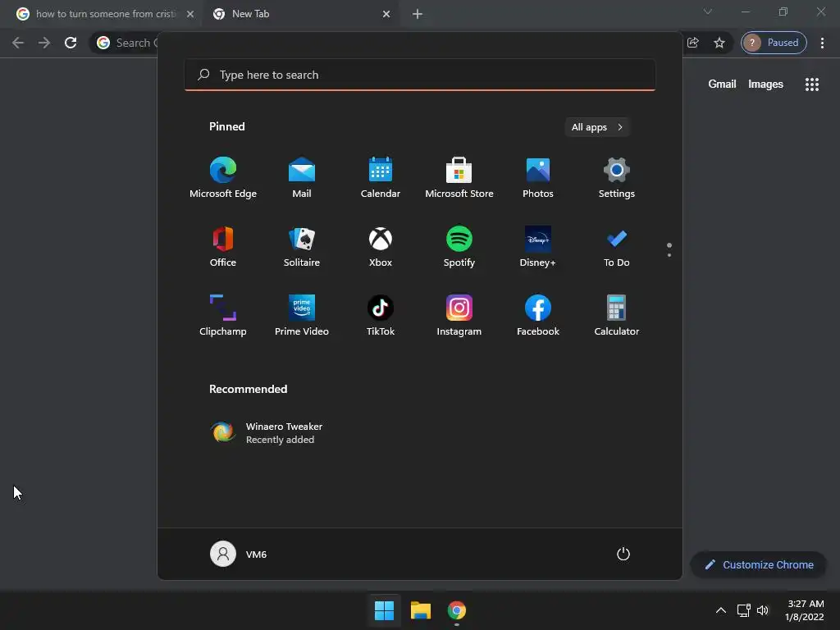Launch the Mail app
840x630 pixels.
[302, 178]
